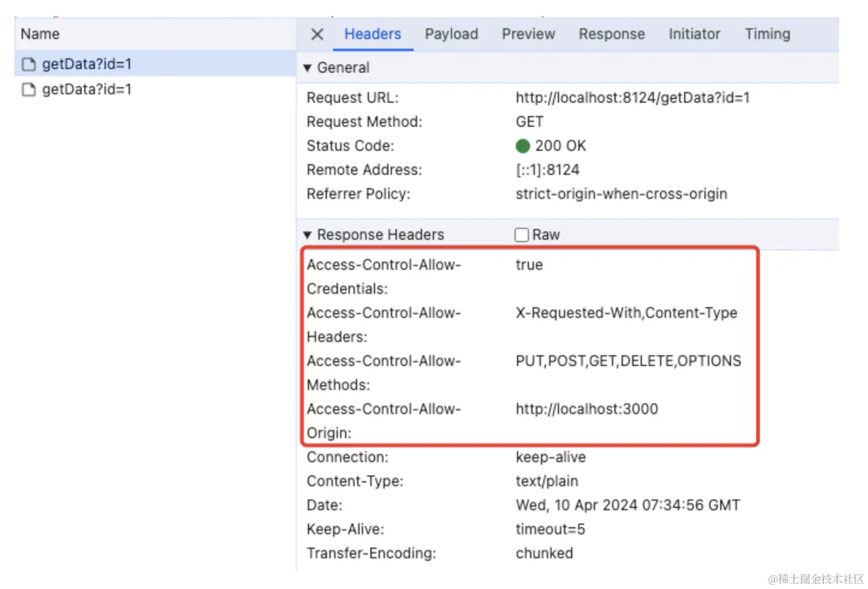Click the 200 OK status text
This screenshot has height=589, width=868.
[x=560, y=146]
